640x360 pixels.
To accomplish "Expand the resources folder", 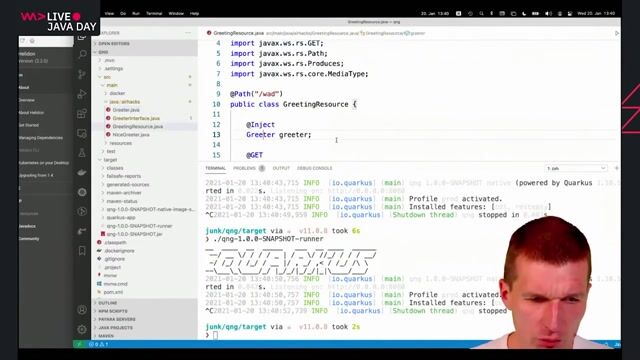I will coord(120,143).
